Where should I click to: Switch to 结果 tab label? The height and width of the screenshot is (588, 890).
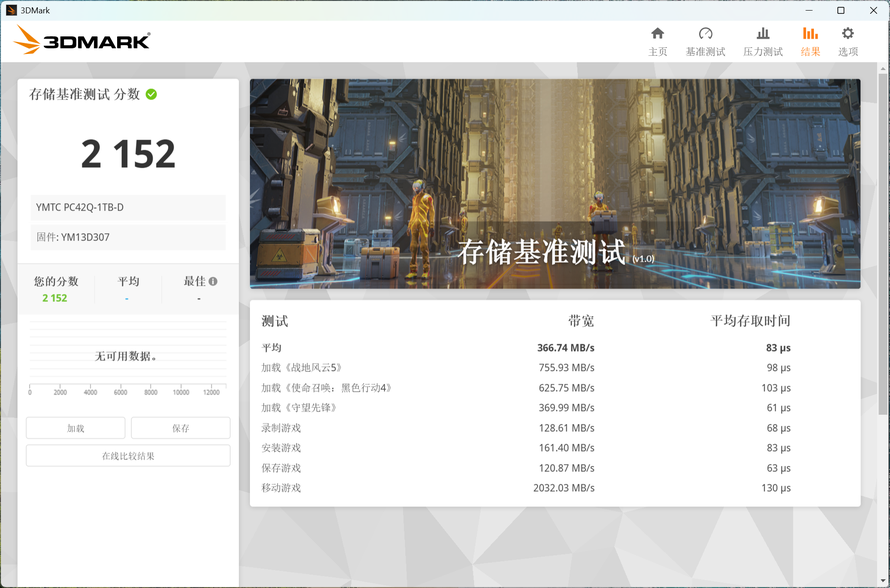[x=810, y=52]
